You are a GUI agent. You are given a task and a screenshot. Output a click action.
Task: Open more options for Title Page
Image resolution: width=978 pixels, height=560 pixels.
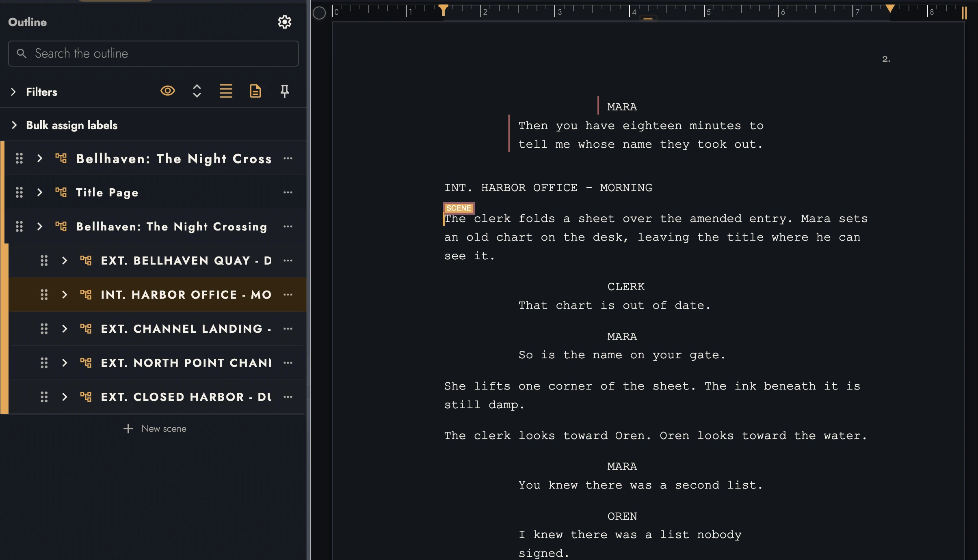pyautogui.click(x=288, y=192)
